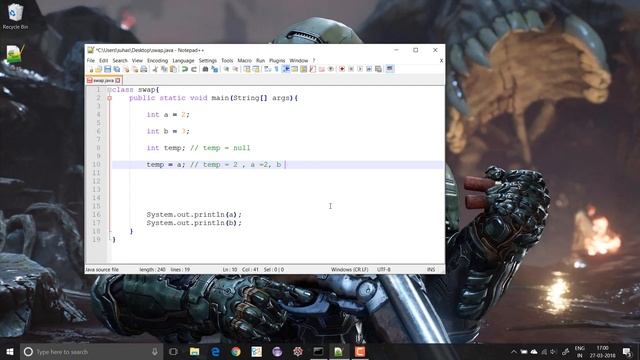Open the Action Center notification icon

(627, 351)
